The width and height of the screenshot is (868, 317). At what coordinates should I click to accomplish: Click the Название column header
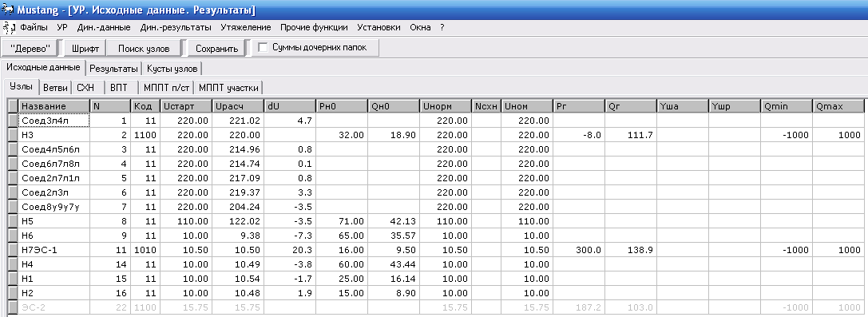click(54, 106)
